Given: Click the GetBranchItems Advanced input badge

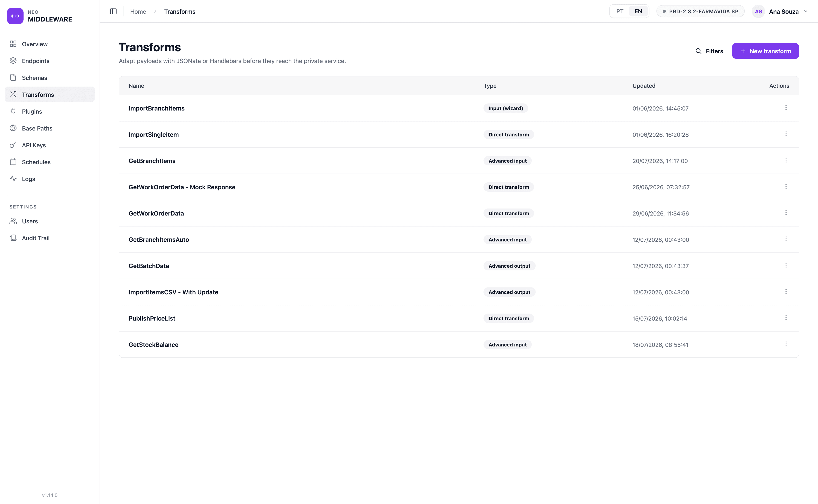Looking at the screenshot, I should pyautogui.click(x=507, y=161).
